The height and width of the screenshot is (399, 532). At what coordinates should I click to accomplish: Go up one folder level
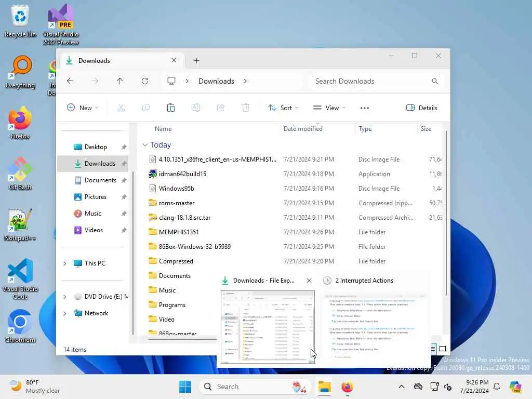tap(120, 81)
